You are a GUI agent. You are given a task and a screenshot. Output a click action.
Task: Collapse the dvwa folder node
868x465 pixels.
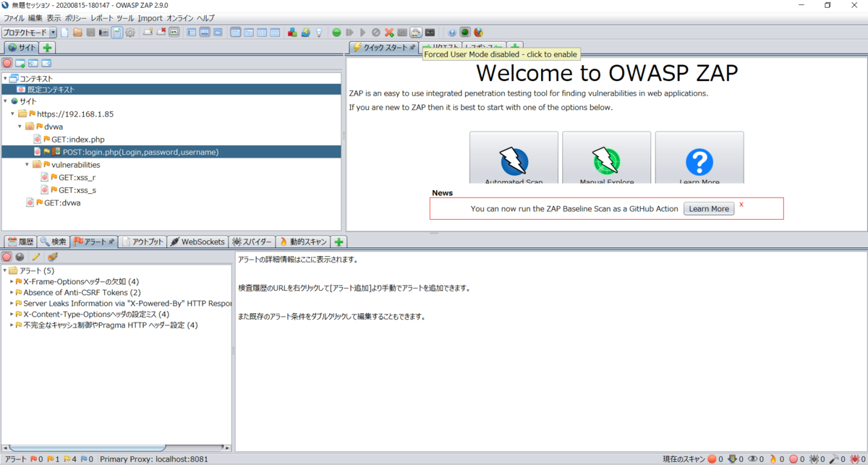click(x=20, y=127)
